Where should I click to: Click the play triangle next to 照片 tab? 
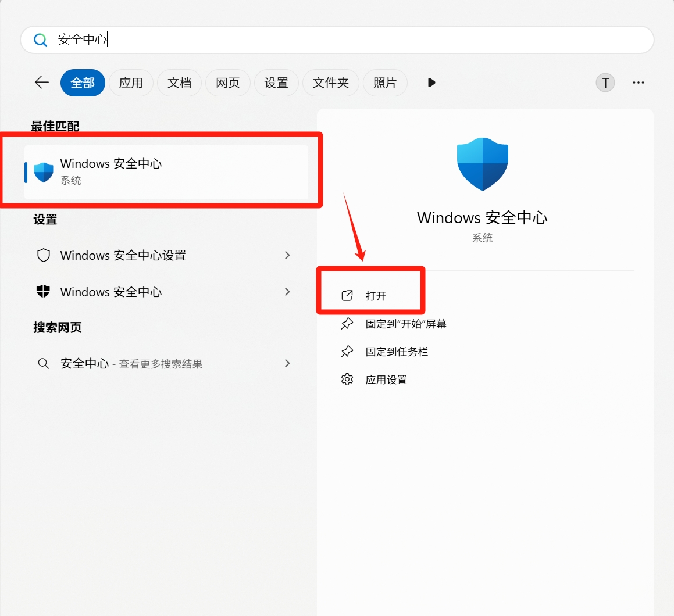click(x=431, y=83)
